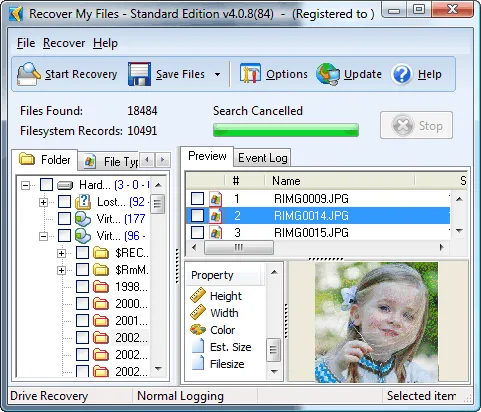
Task: Switch to the Event Log tab
Action: pos(262,158)
